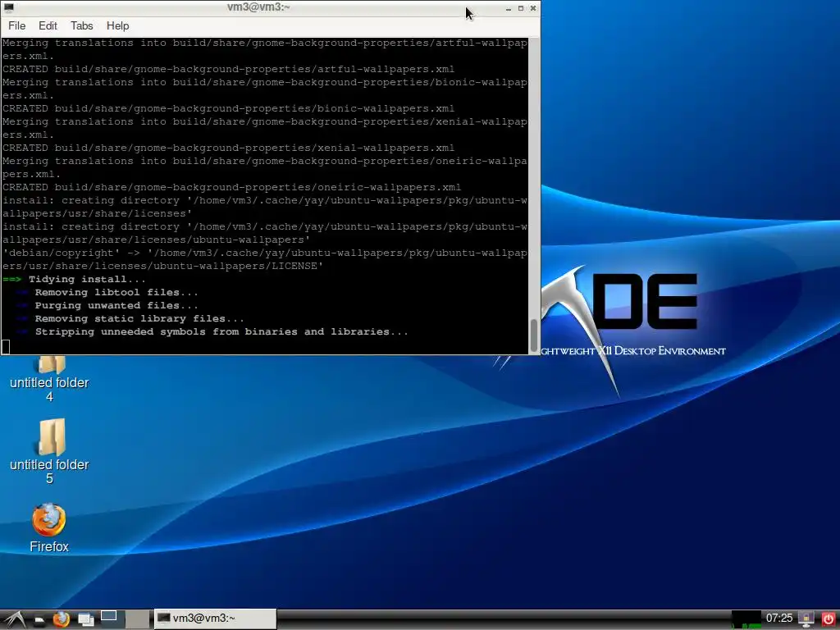Close the vm3@vm3:~ terminal window
This screenshot has width=840, height=630.
tap(533, 8)
